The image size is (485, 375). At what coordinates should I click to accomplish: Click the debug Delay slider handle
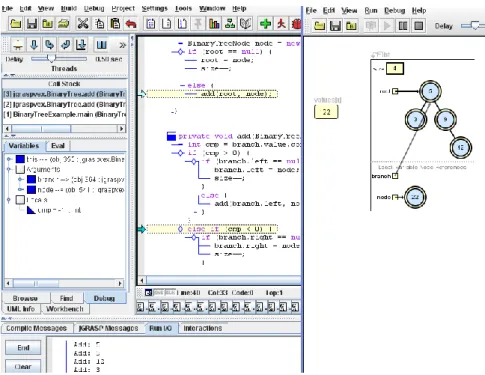click(51, 59)
